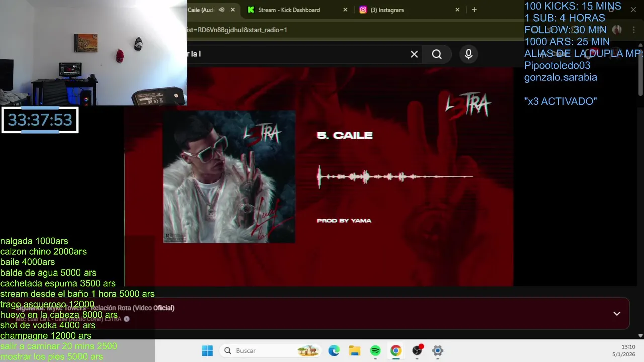
Task: Launch Microsoft Edge from taskbar
Action: (x=334, y=351)
